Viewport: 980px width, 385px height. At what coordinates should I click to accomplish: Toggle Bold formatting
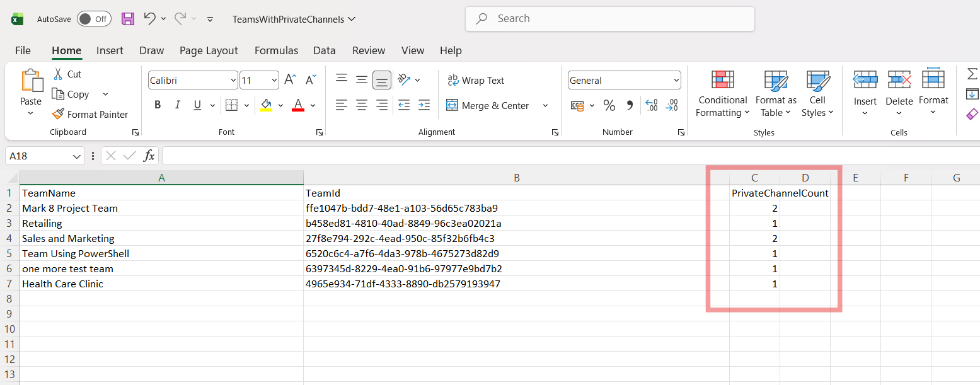click(158, 105)
